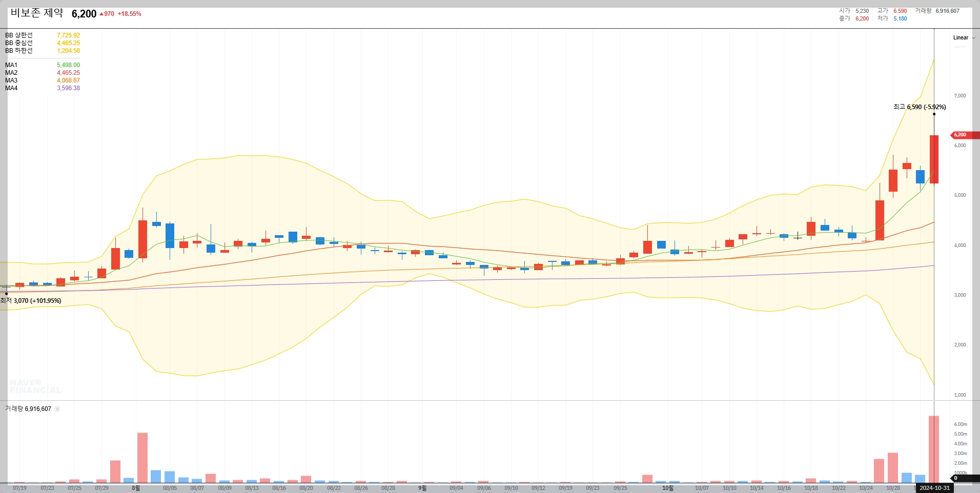The image size is (980, 493).
Task: Click the 10/28 date on the time axis
Action: 893,488
